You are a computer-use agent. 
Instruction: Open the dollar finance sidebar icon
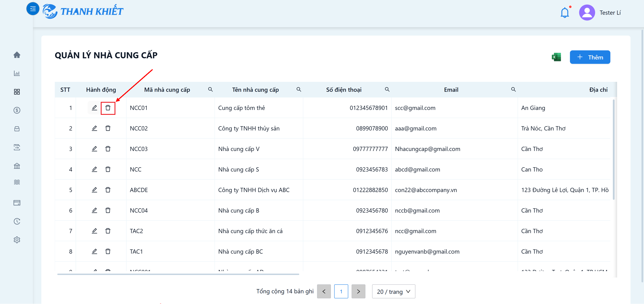[x=17, y=110]
